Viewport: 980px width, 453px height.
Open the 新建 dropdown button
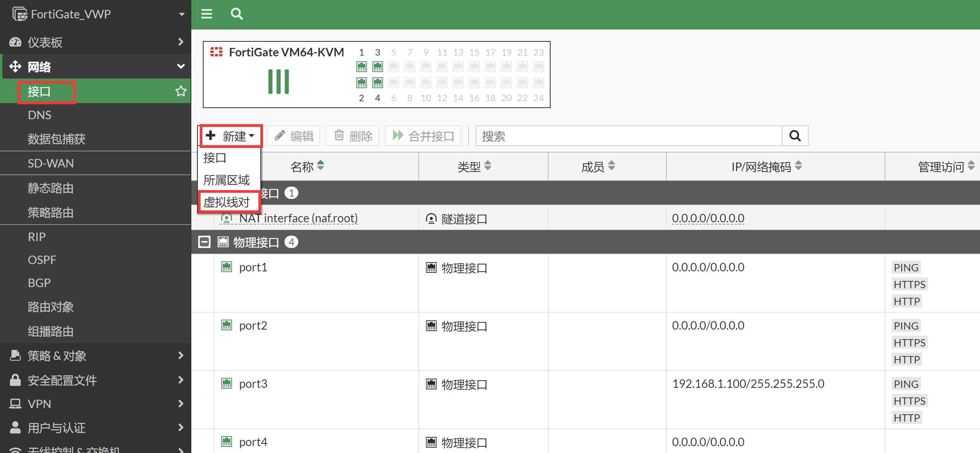pos(231,136)
